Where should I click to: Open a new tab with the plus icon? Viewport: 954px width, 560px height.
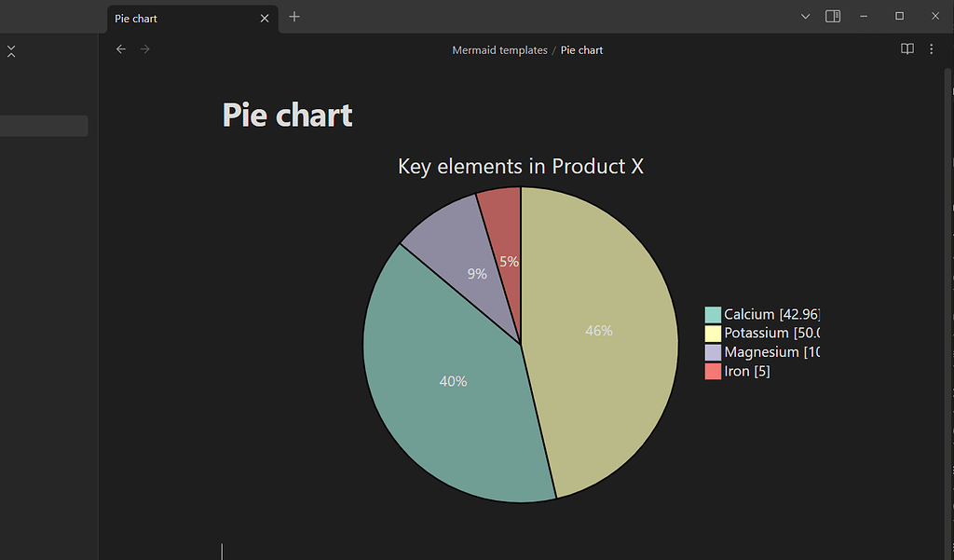(x=294, y=17)
